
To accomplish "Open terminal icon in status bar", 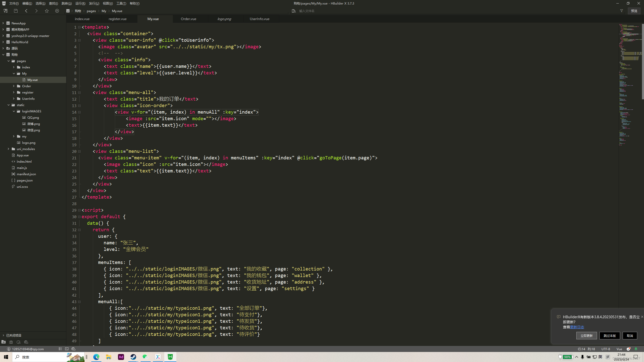I will tap(67, 349).
